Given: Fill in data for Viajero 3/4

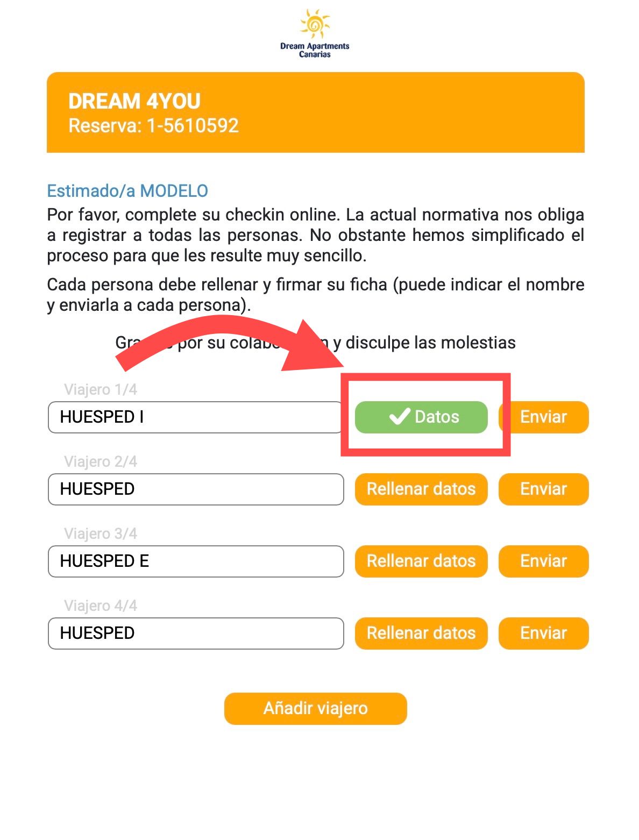Looking at the screenshot, I should pyautogui.click(x=421, y=561).
